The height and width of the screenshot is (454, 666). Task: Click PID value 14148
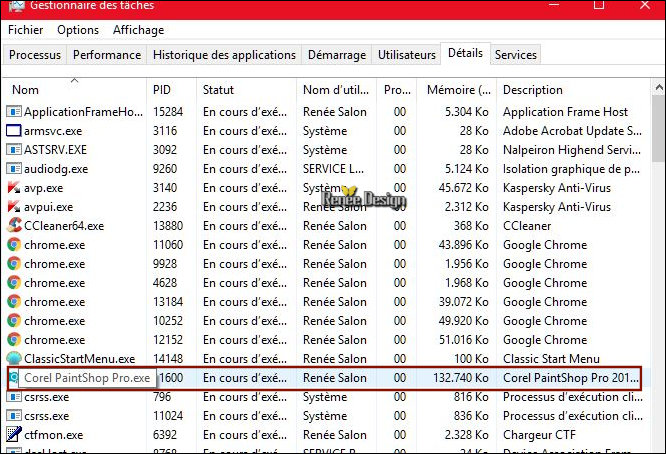[x=168, y=359]
